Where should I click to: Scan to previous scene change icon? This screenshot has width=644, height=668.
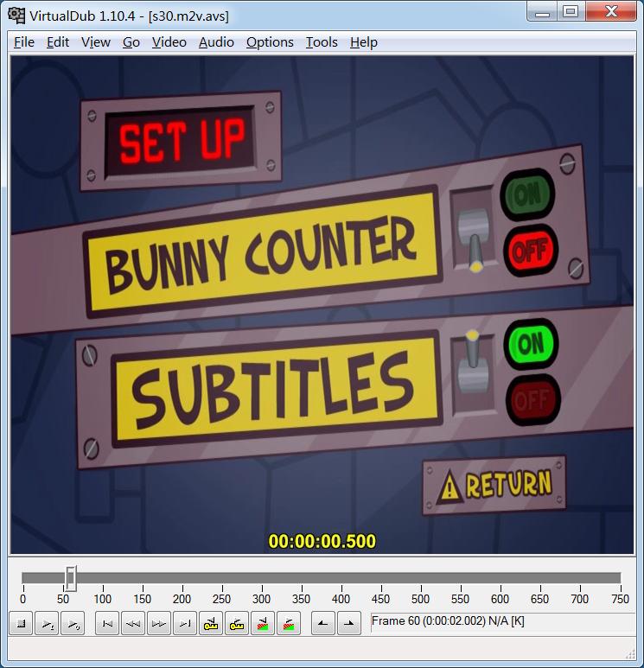click(263, 623)
